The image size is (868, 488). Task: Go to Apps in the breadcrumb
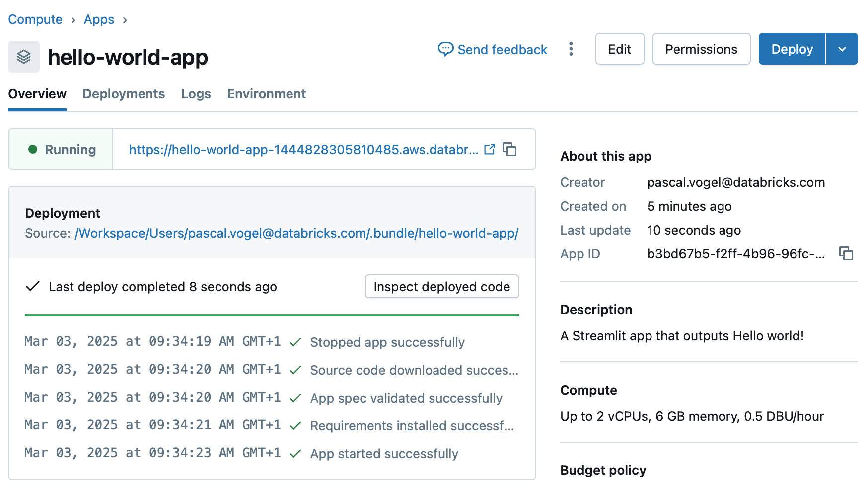99,19
